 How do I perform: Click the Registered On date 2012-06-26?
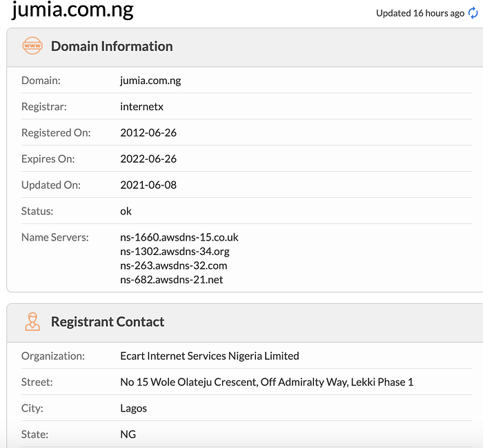pos(148,132)
